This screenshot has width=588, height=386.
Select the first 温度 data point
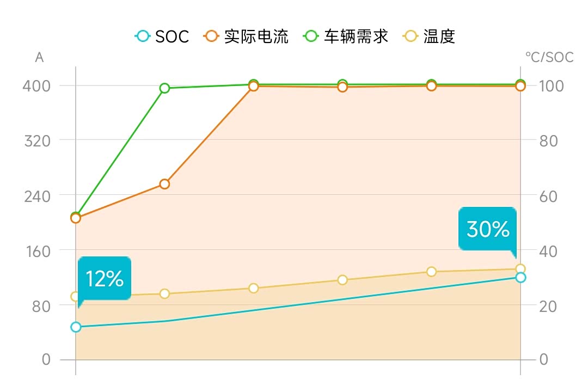click(x=76, y=297)
